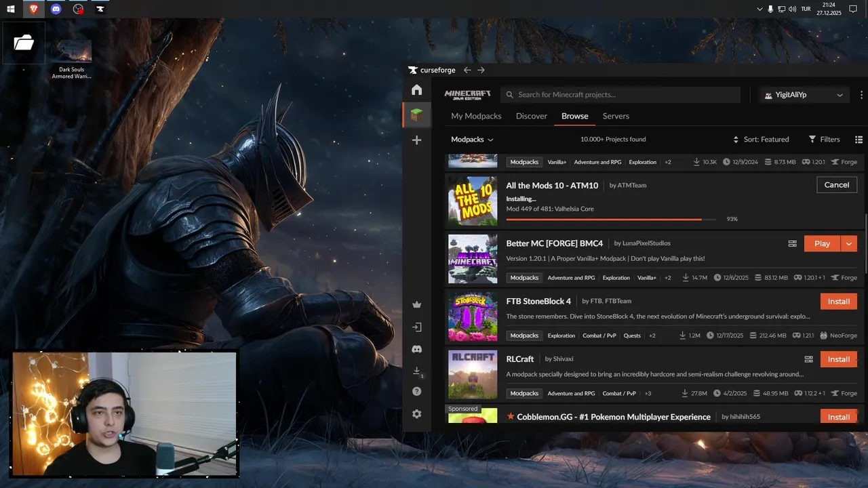The image size is (868, 488).
Task: Focus the Search for Minecraft projects field
Action: point(620,95)
